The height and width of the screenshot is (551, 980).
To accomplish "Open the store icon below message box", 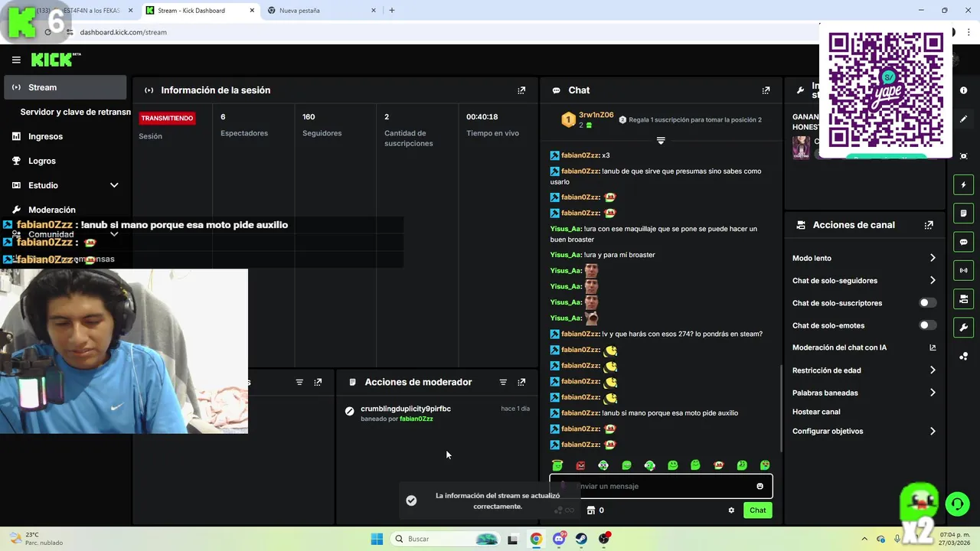I will (590, 510).
